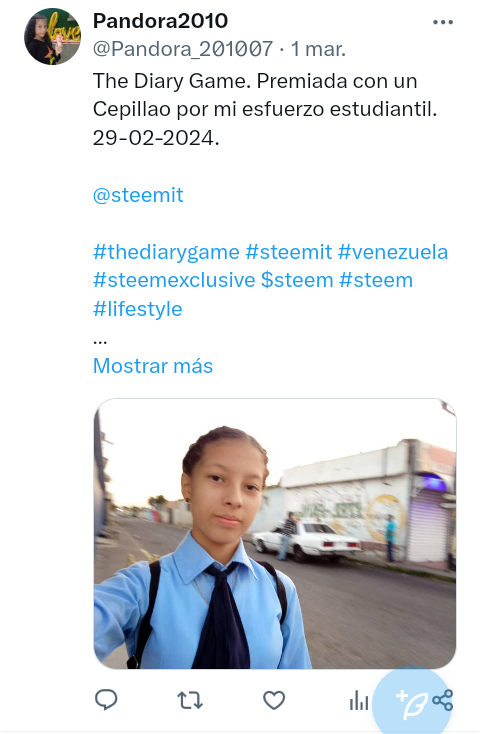Open the #steemexclusive hashtag

click(x=174, y=280)
